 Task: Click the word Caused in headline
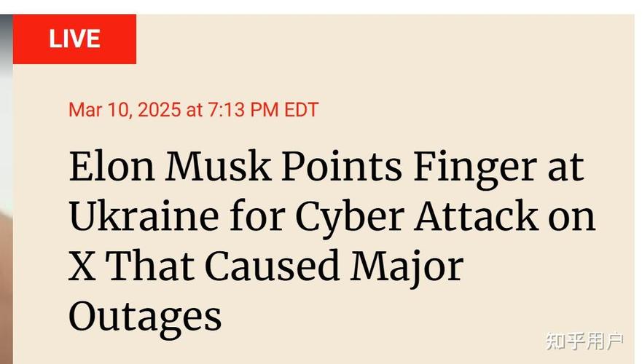(273, 266)
